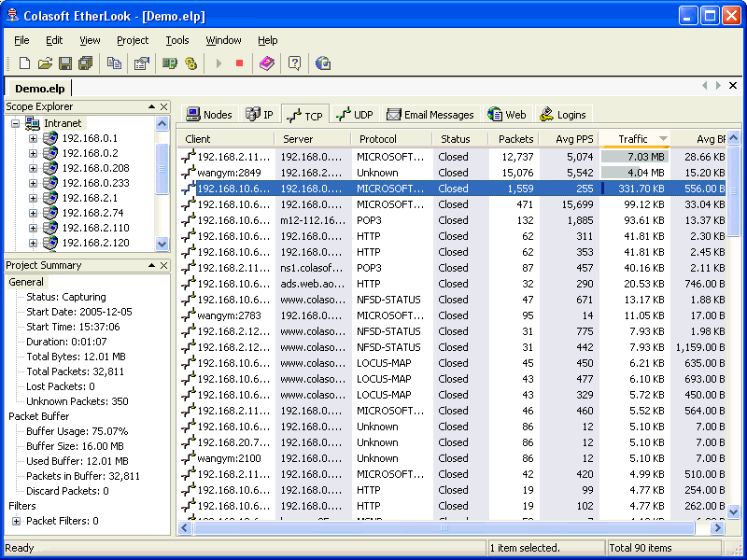Open the Edit menu
747x560 pixels.
pos(54,40)
